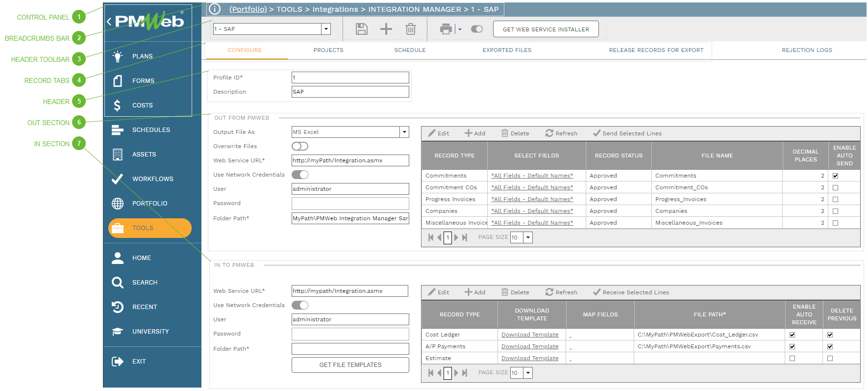The width and height of the screenshot is (868, 391).
Task: Open Recent history icon in sidebar
Action: click(118, 307)
